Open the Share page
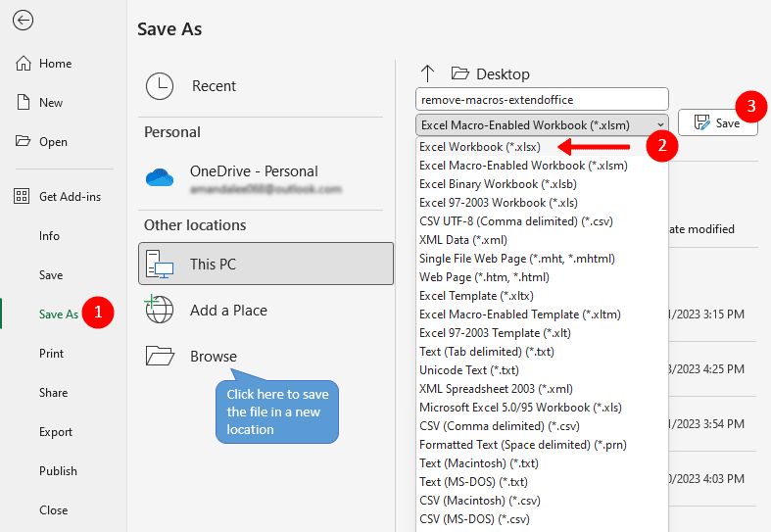The width and height of the screenshot is (771, 532). pyautogui.click(x=53, y=392)
